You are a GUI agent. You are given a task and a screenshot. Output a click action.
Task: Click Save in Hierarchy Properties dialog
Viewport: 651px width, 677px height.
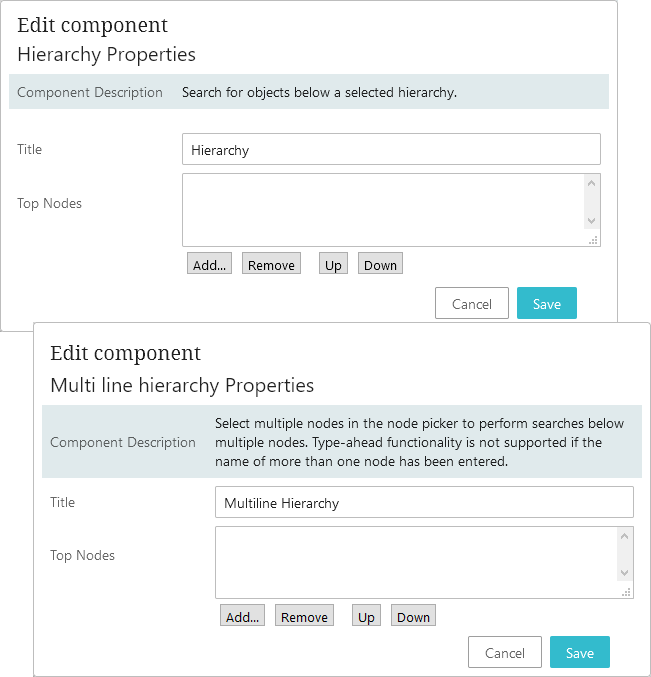click(546, 304)
